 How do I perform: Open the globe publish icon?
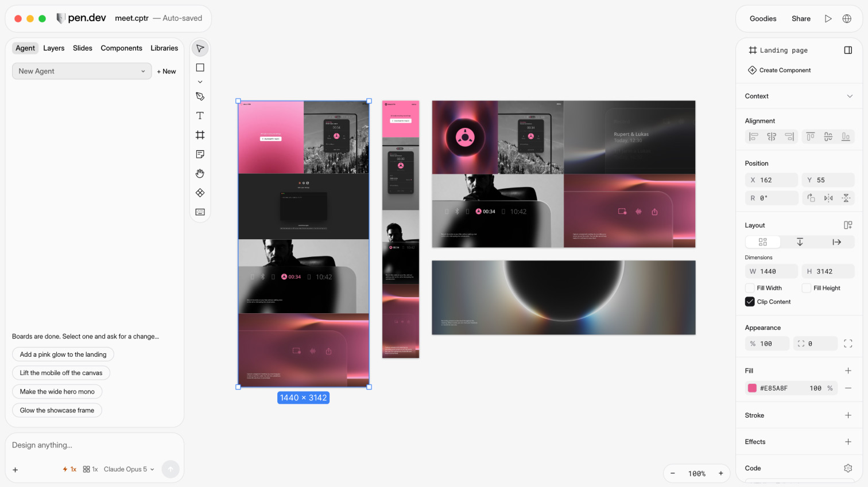pyautogui.click(x=847, y=18)
